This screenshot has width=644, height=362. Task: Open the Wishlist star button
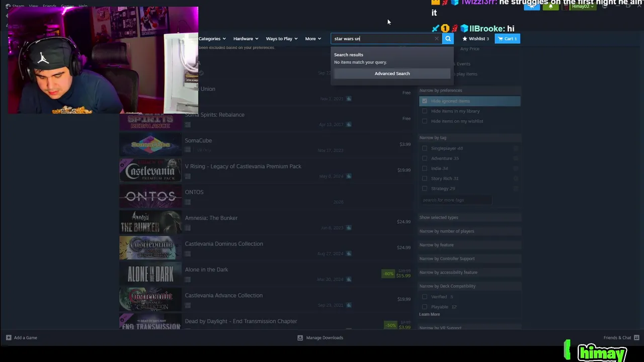click(x=475, y=39)
